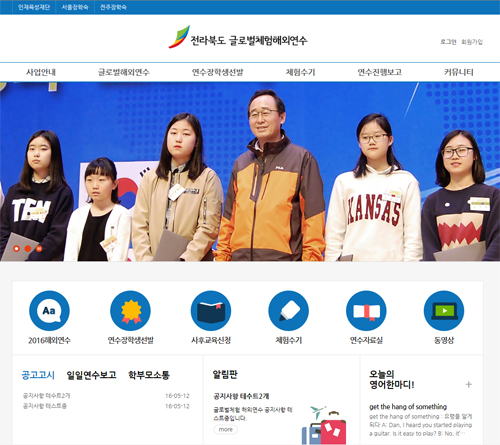Expand 오늘의 영어한마디 with the plus icon
The width and height of the screenshot is (500, 445).
click(x=469, y=384)
